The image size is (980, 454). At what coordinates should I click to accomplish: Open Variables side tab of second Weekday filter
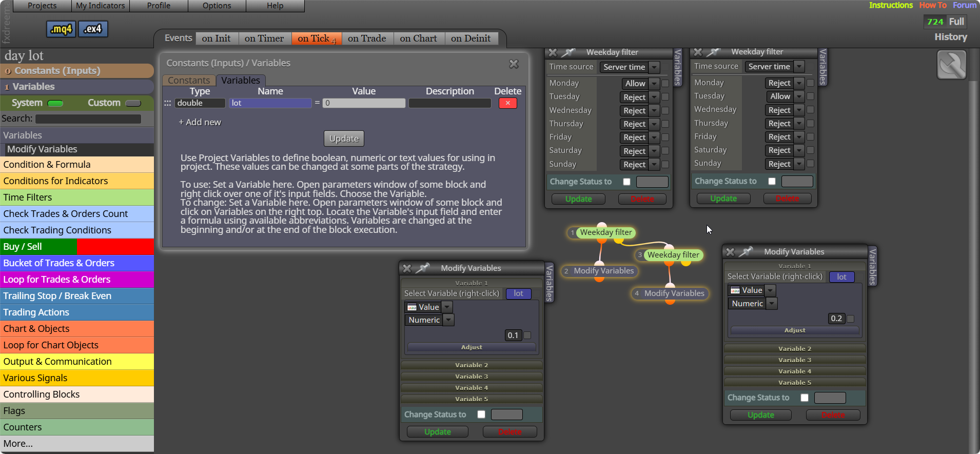coord(823,67)
